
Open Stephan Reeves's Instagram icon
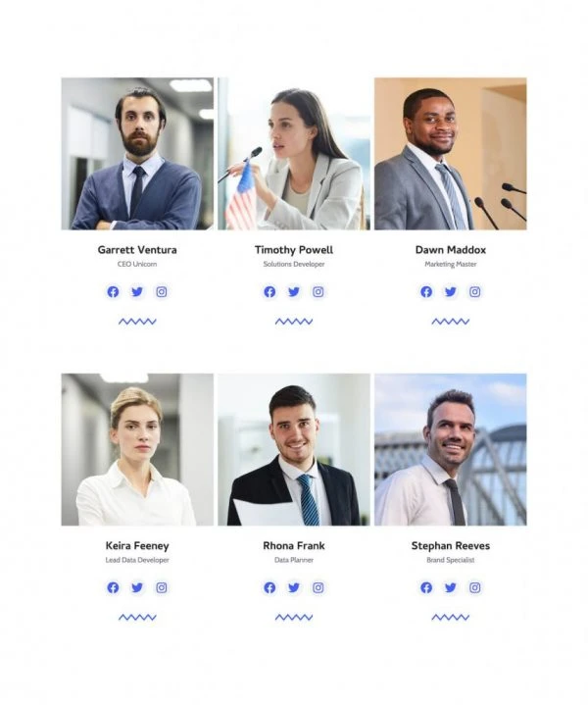pos(474,587)
